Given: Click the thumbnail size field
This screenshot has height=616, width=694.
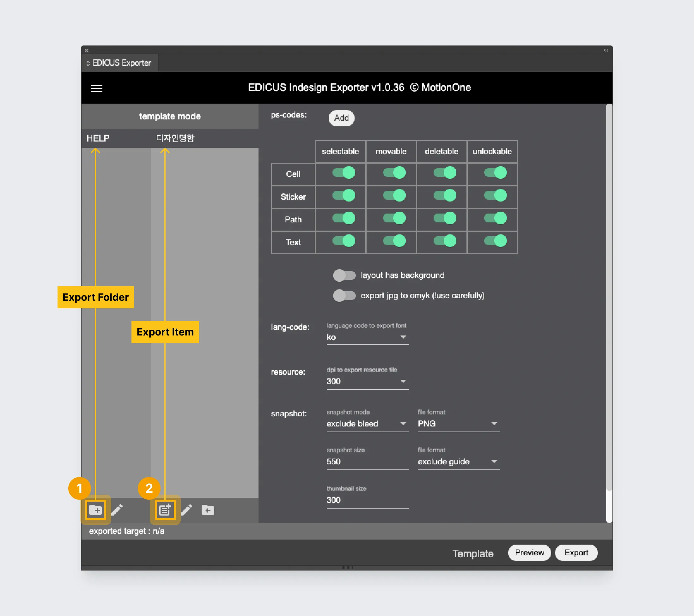Looking at the screenshot, I should tap(367, 500).
